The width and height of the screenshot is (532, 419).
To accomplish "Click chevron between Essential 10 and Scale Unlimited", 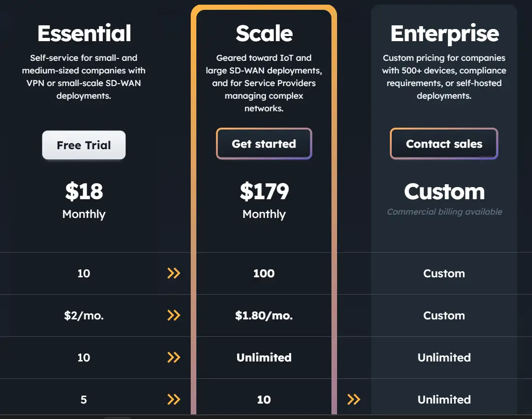I will pyautogui.click(x=173, y=357).
